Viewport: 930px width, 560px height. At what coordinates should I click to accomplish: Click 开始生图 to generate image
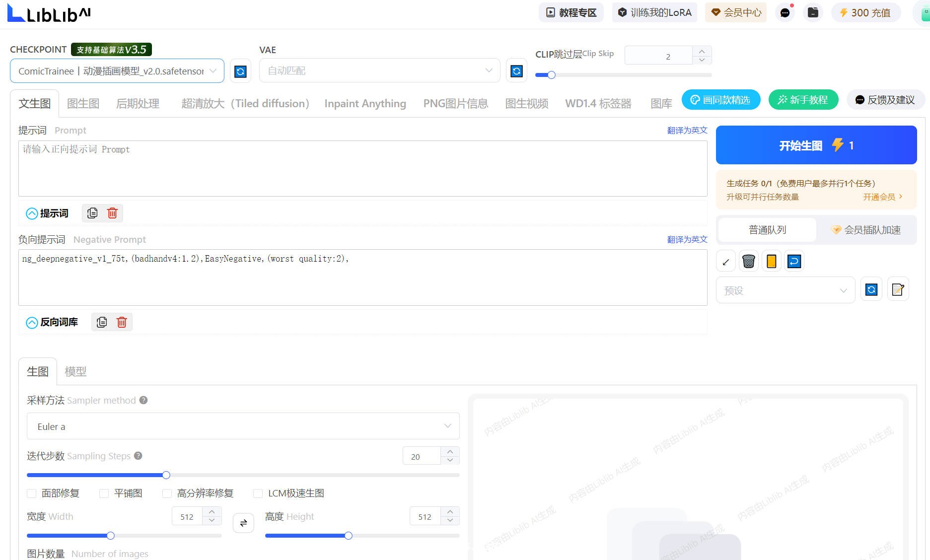[x=816, y=145]
